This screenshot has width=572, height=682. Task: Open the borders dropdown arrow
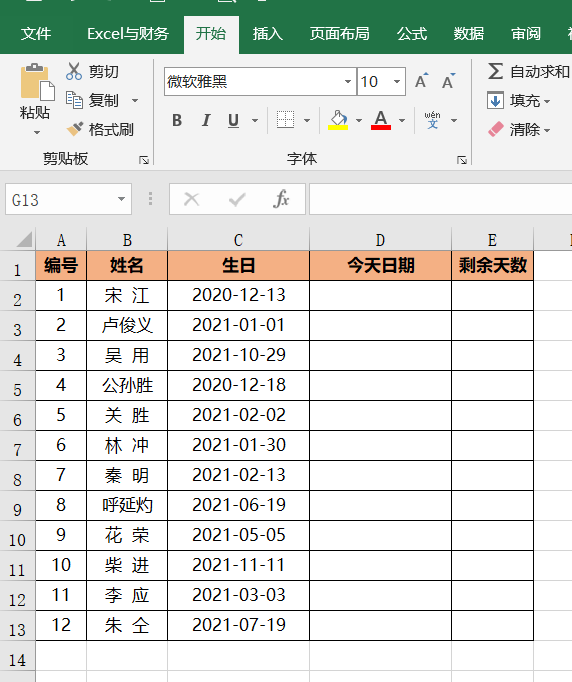click(x=307, y=120)
